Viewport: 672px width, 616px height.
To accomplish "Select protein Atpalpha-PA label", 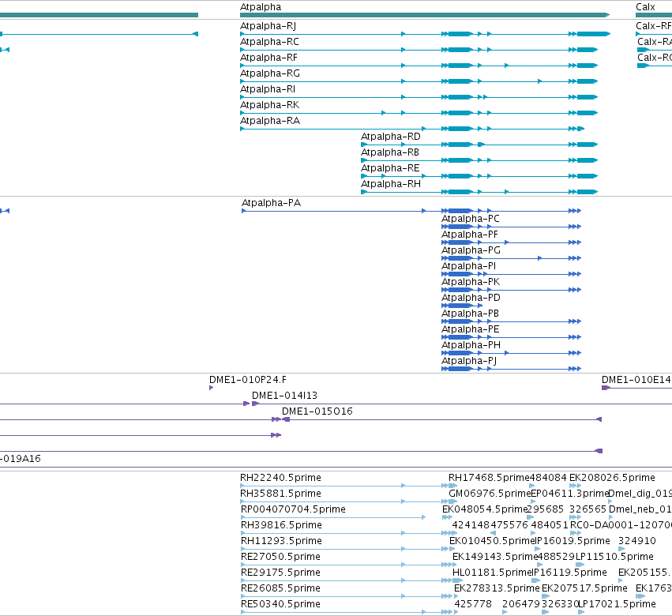I will (x=272, y=203).
